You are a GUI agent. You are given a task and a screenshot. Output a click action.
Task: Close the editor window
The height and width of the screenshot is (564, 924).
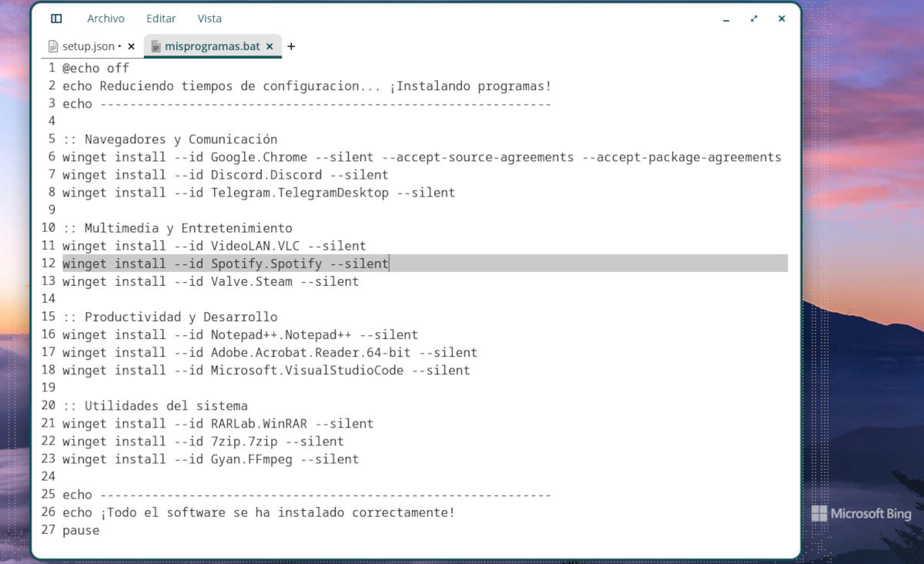point(782,18)
